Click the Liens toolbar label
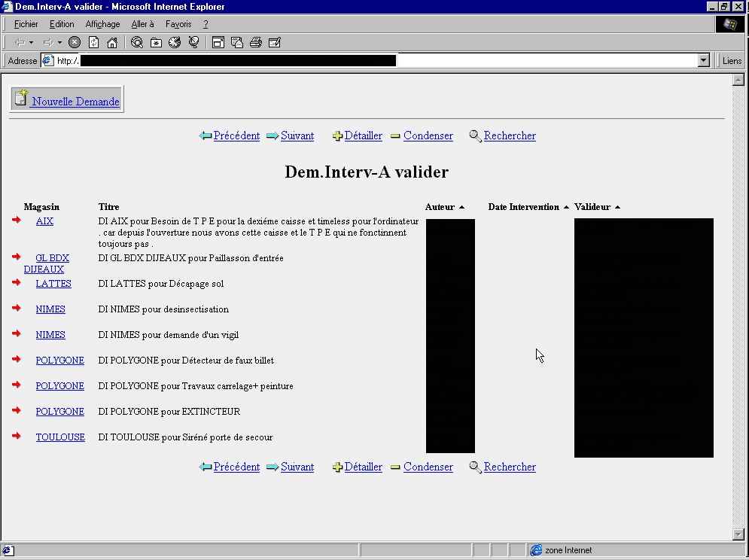This screenshot has height=560, width=749. [732, 61]
